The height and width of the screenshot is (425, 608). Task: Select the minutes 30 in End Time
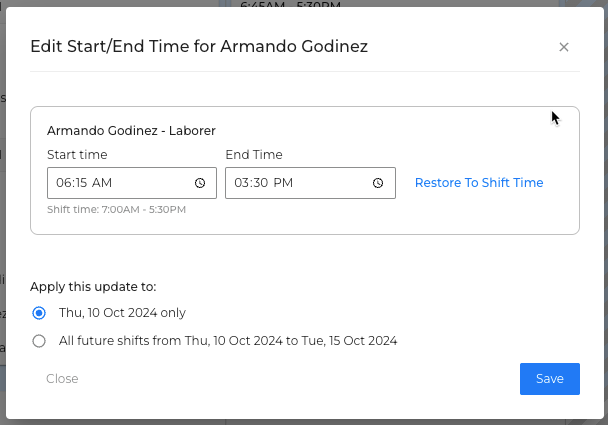point(260,183)
